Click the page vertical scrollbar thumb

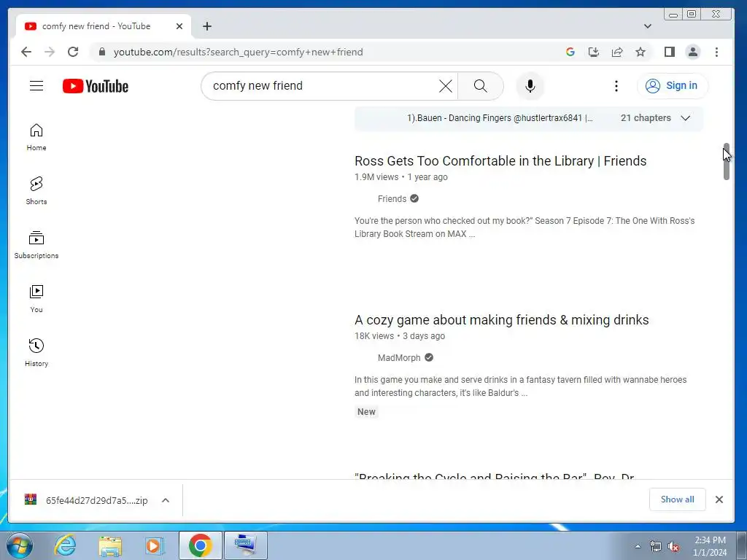(726, 162)
